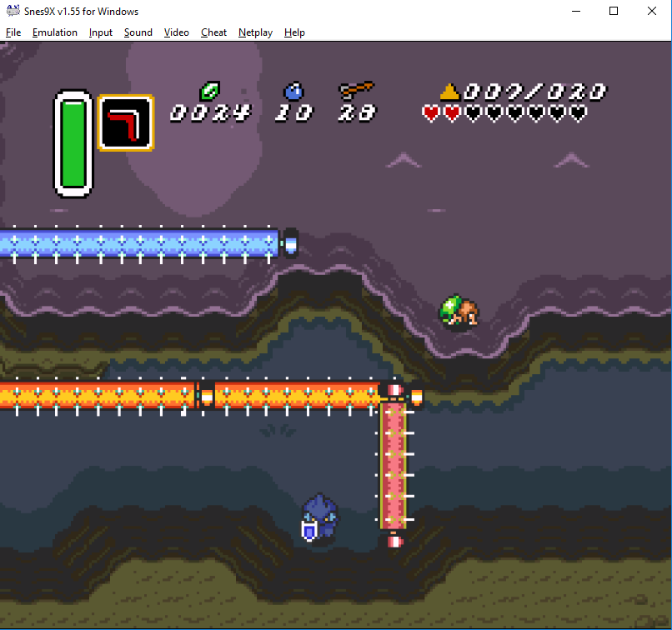This screenshot has width=672, height=630.
Task: Open the Video menu
Action: click(x=177, y=32)
